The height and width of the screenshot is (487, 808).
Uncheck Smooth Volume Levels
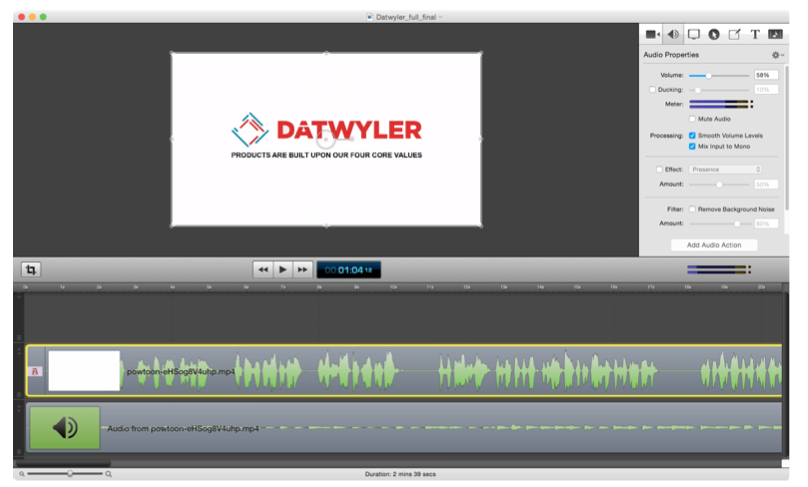[x=693, y=135]
